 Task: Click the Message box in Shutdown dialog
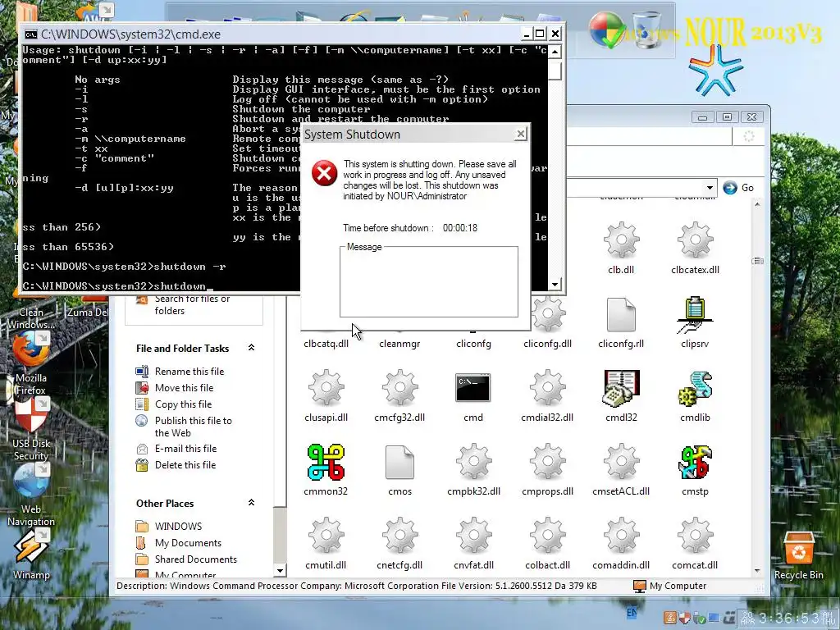[428, 282]
